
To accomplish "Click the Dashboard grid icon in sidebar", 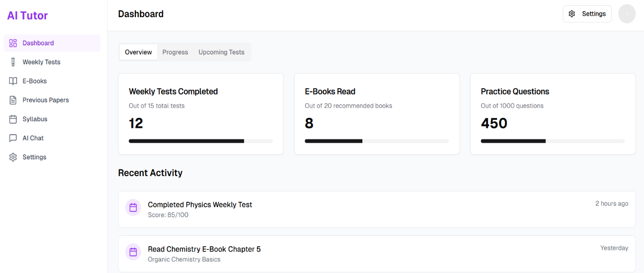I will 13,43.
